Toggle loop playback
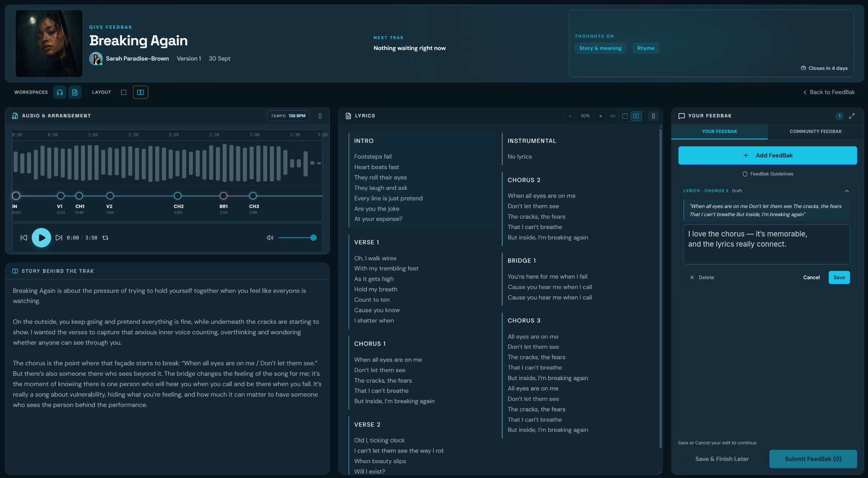 pyautogui.click(x=106, y=238)
